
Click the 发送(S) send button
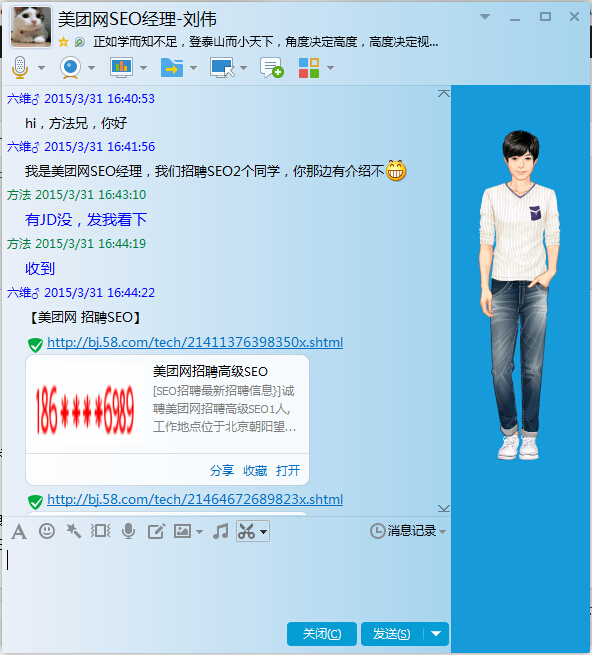coord(391,634)
